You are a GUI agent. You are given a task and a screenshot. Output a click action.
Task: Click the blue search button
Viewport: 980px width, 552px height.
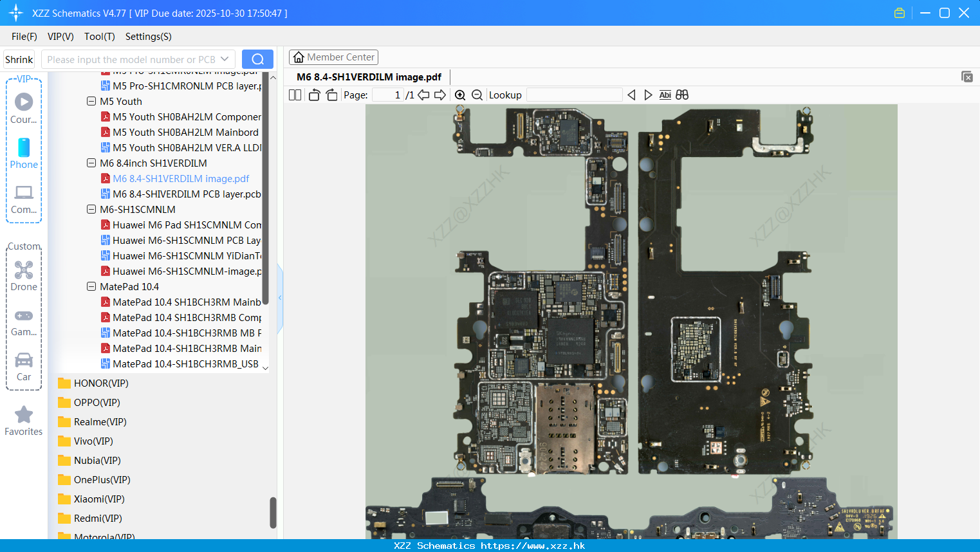click(257, 59)
